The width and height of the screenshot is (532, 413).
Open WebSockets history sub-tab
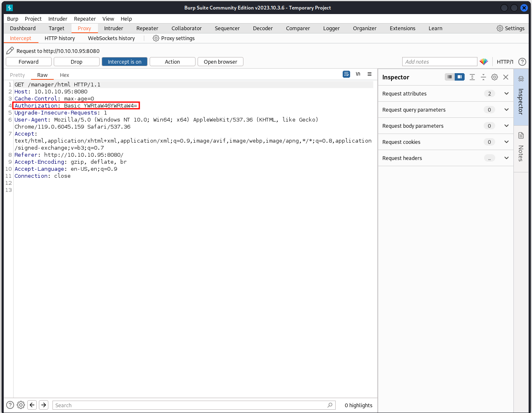pos(112,38)
